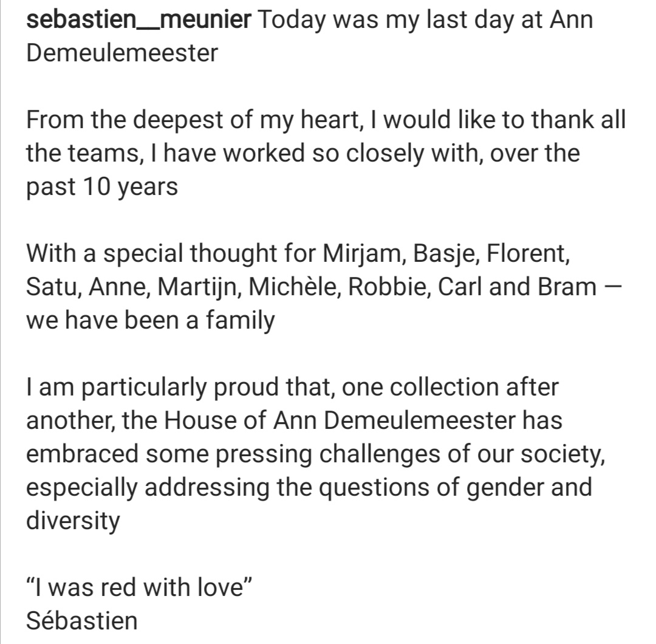The width and height of the screenshot is (656, 644).
Task: Click the phrase "we have been a family"
Action: (x=151, y=320)
